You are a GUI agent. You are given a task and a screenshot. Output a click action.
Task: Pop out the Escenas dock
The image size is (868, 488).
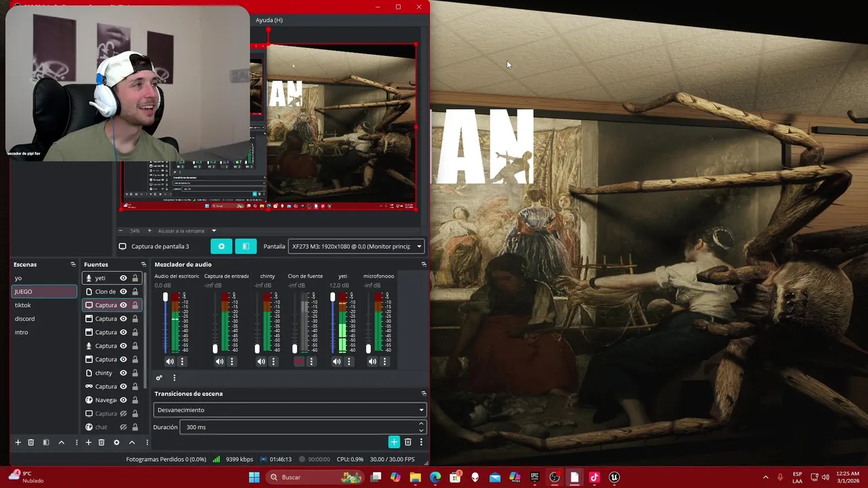click(73, 264)
